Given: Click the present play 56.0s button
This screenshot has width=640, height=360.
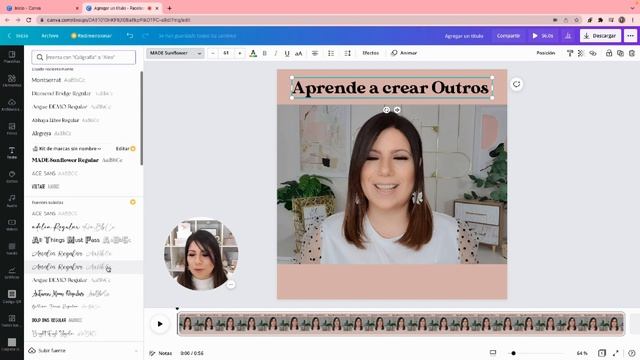Looking at the screenshot, I should tap(542, 36).
